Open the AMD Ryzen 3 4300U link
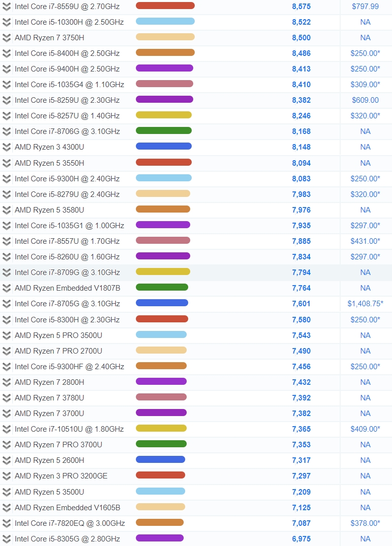This screenshot has height=546, width=392. point(49,147)
